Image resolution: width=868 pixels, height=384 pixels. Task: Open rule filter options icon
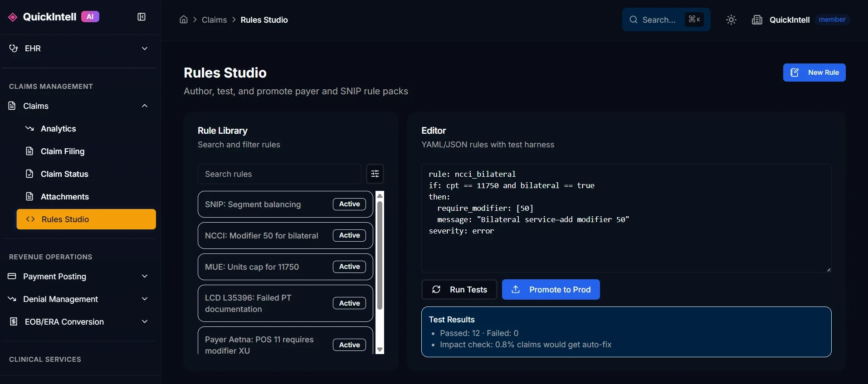[375, 174]
